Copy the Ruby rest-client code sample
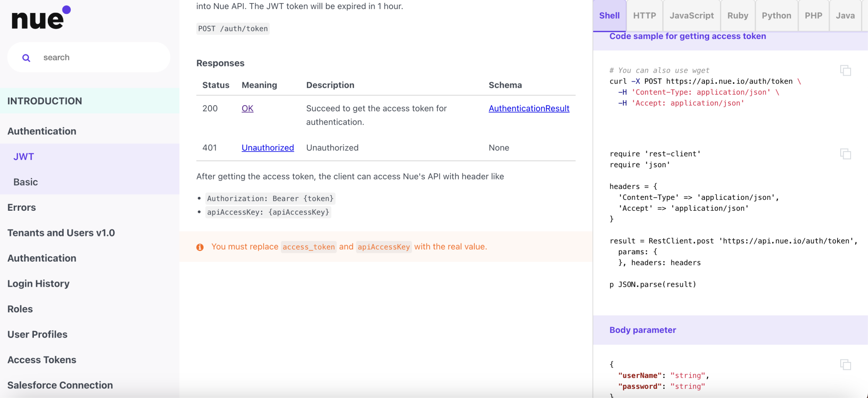The width and height of the screenshot is (868, 398). click(845, 154)
